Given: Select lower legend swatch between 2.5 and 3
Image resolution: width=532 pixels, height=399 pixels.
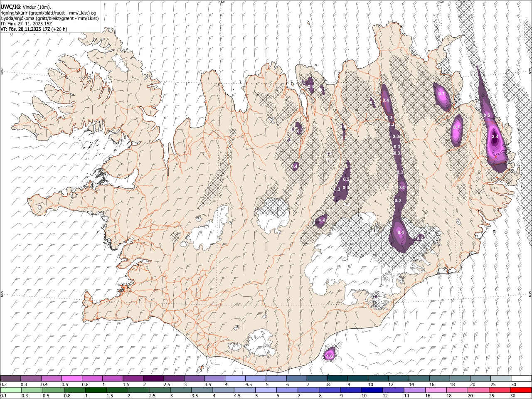Looking at the screenshot, I should point(160,390).
